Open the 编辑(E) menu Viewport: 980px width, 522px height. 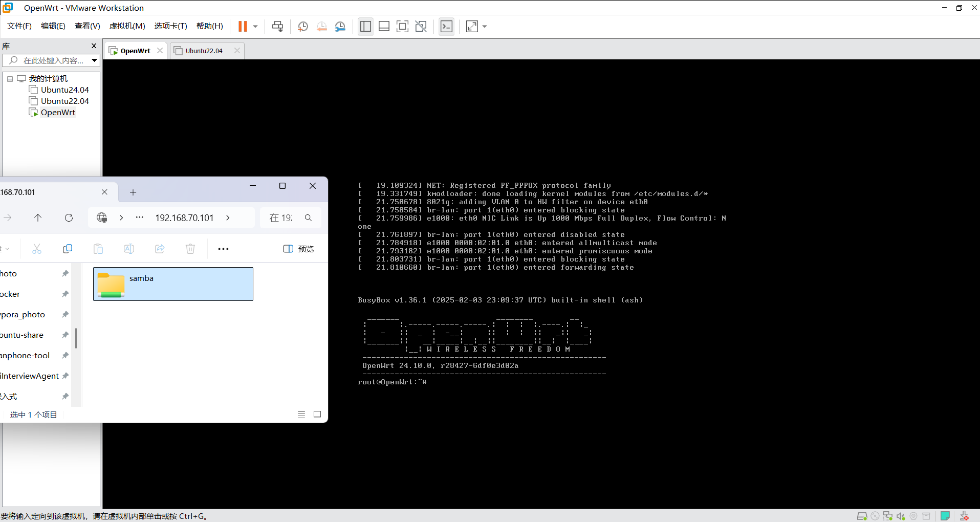[x=53, y=26]
